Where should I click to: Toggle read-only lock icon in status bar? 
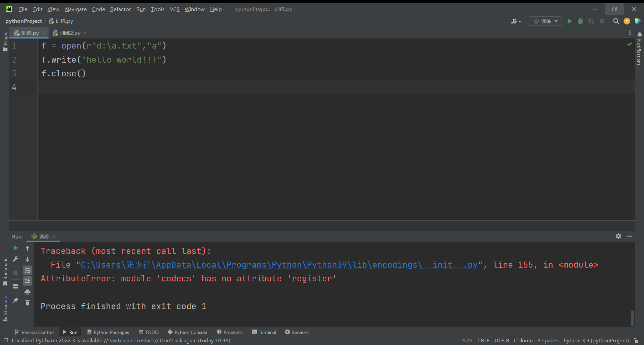click(x=636, y=340)
